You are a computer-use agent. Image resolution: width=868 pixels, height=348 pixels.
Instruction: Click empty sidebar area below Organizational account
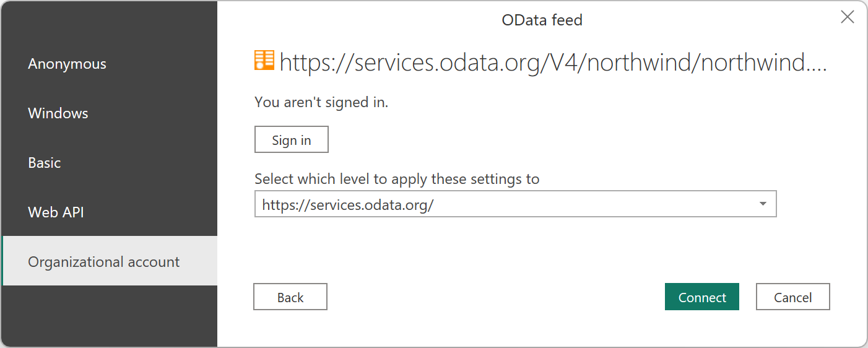tap(109, 316)
